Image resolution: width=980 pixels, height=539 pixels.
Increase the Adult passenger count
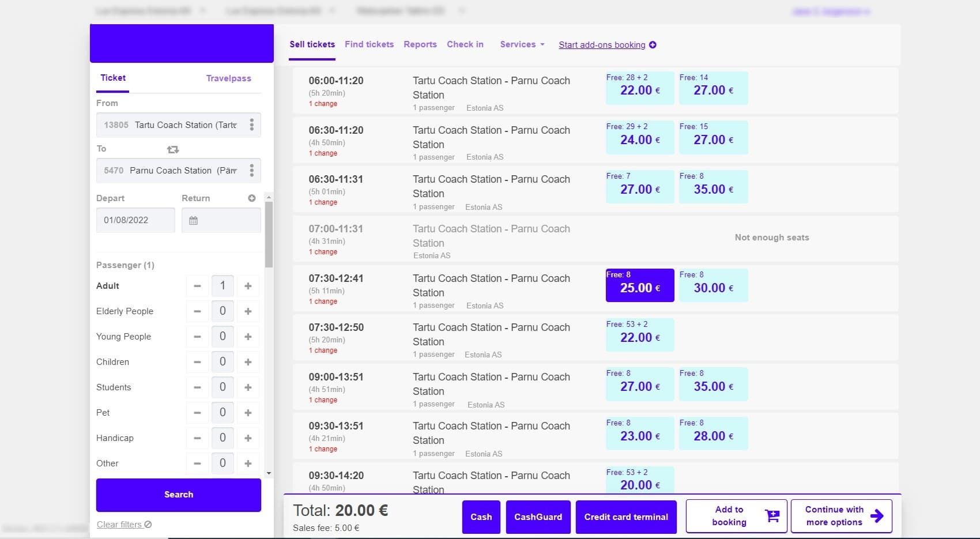248,286
